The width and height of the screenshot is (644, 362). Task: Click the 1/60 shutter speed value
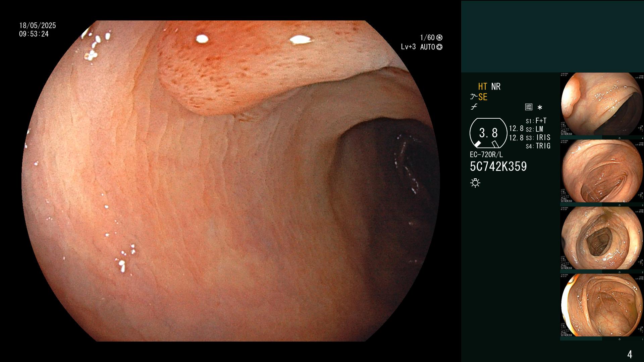click(x=427, y=38)
